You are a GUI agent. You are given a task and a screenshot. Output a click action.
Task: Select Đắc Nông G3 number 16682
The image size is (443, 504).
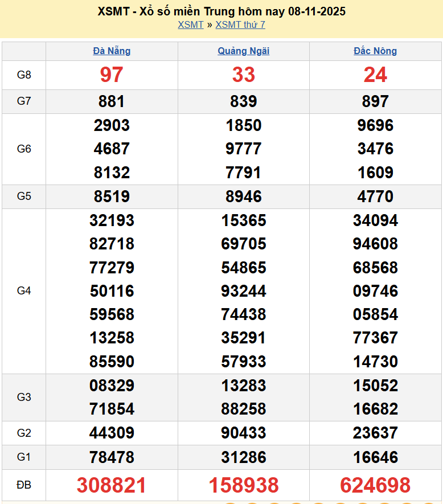(x=375, y=409)
